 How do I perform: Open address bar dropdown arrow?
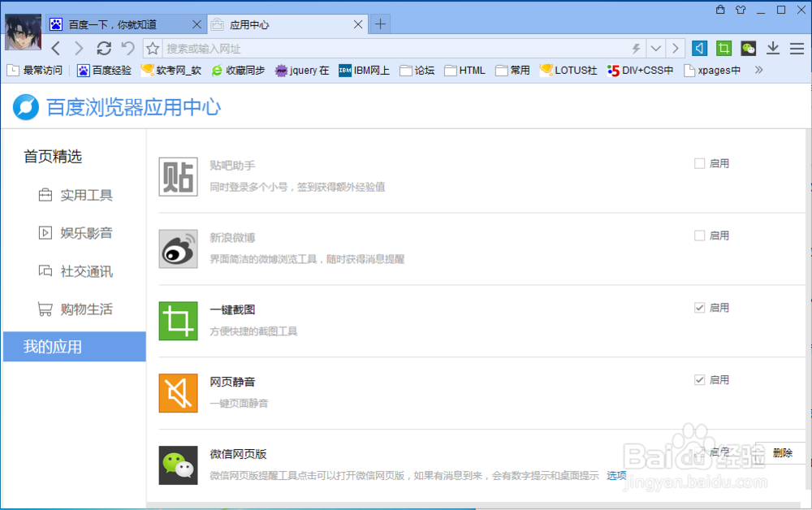tap(655, 49)
